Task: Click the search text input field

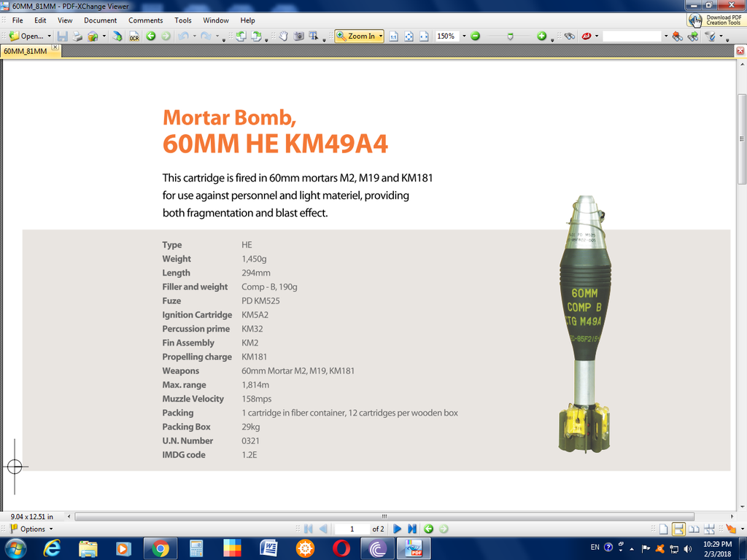Action: (632, 36)
